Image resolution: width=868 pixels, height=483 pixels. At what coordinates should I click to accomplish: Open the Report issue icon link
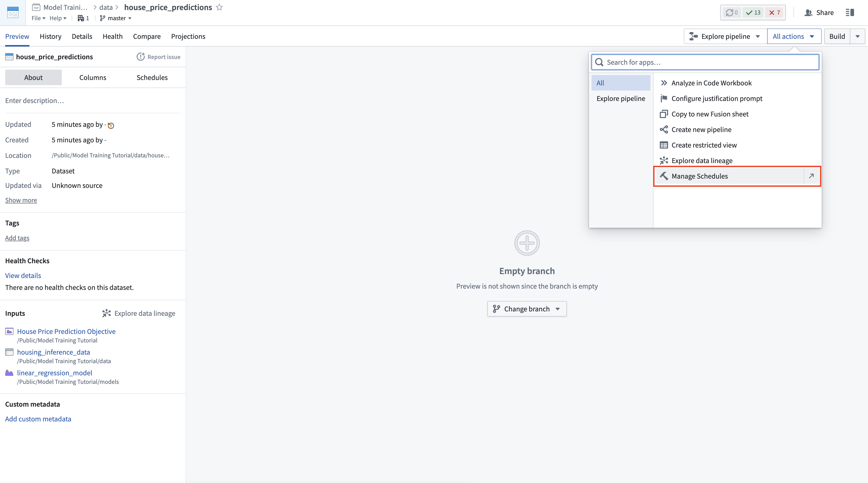coord(158,57)
